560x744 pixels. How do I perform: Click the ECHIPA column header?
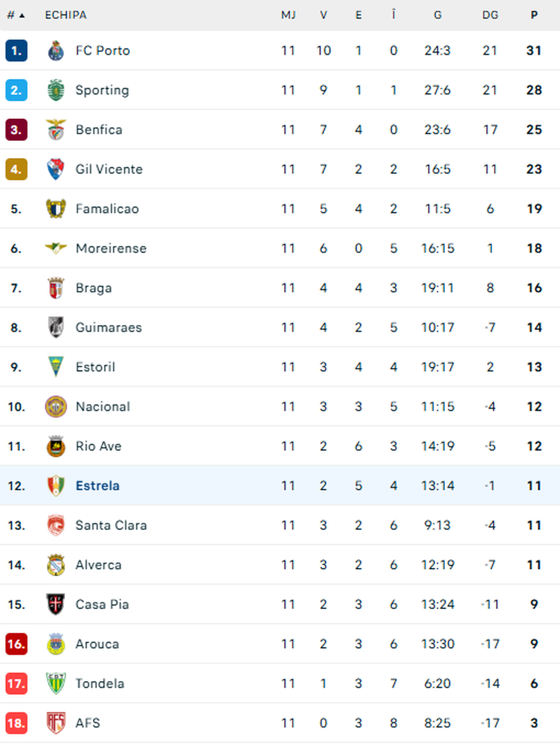tap(66, 15)
